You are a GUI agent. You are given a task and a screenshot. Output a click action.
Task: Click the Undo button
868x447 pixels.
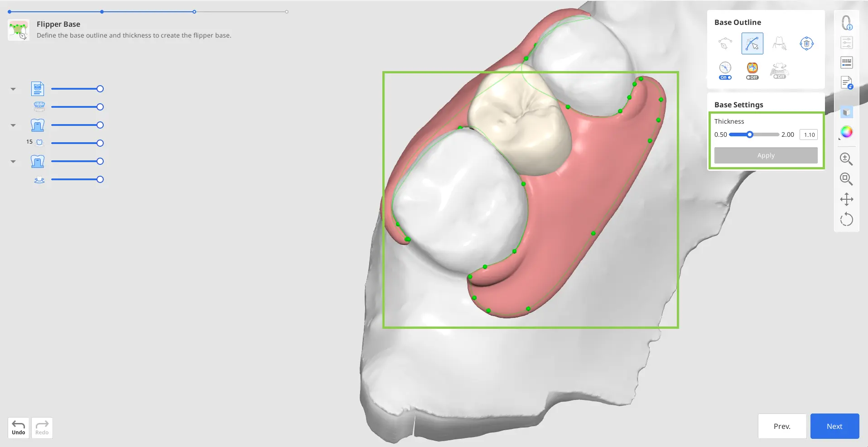(19, 428)
